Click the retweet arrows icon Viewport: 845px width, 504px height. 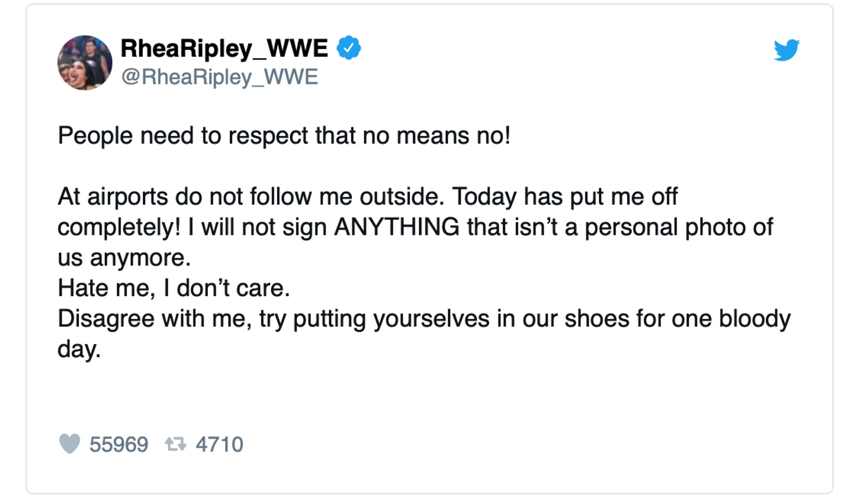pos(175,444)
